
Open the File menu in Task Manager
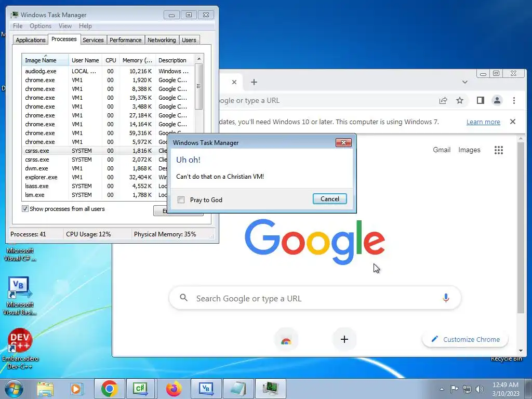pos(18,26)
